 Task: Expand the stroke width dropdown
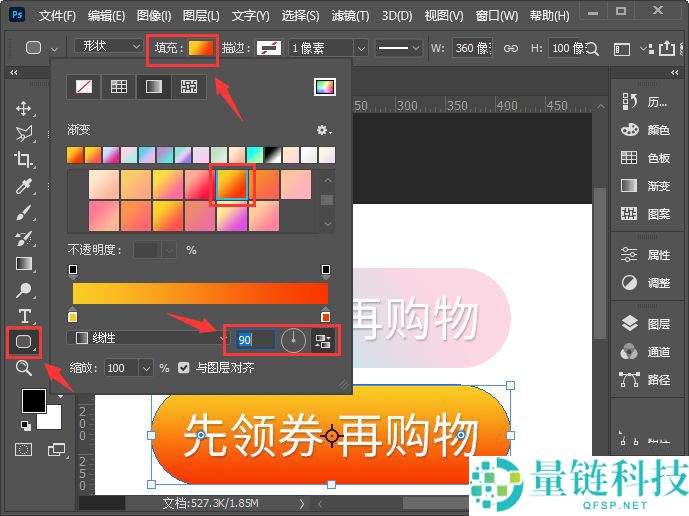pos(361,48)
